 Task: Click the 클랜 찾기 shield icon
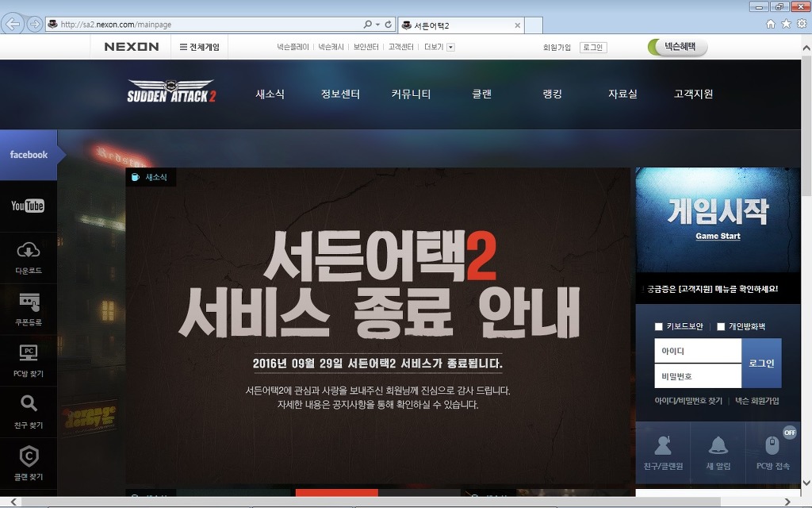pyautogui.click(x=29, y=456)
